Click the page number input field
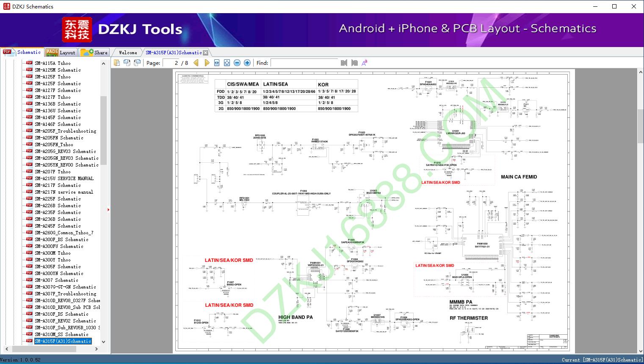Viewport: 644px width, 364px height. coord(172,63)
